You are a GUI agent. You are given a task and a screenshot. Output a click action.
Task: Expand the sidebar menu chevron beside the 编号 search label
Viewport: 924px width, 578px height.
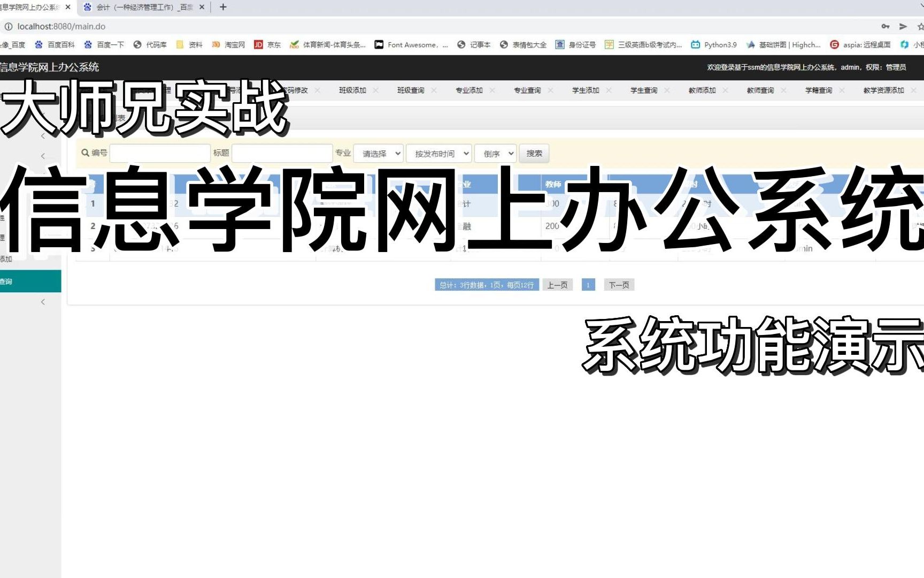tap(43, 156)
